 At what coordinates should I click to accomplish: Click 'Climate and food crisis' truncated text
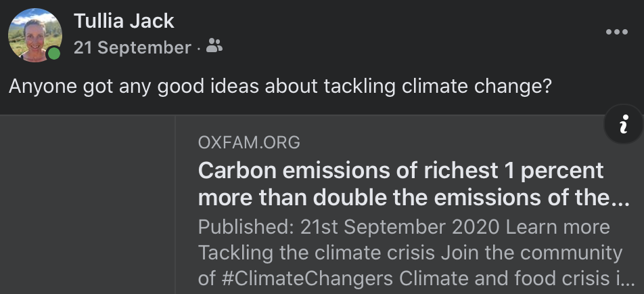pos(504,278)
